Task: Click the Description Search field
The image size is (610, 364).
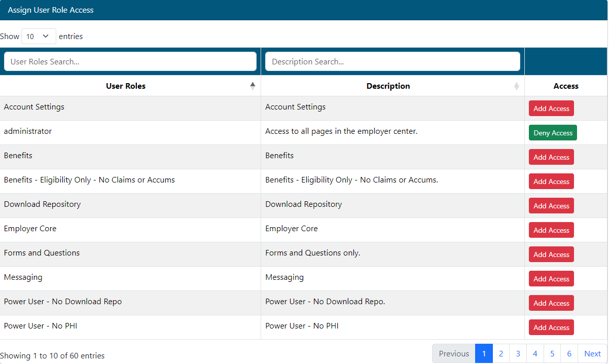Action: 392,61
